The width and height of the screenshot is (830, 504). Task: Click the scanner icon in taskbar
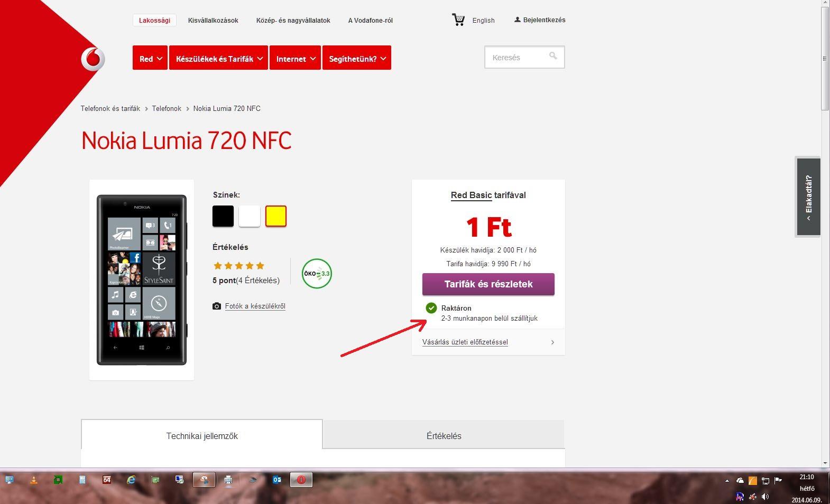tap(253, 480)
